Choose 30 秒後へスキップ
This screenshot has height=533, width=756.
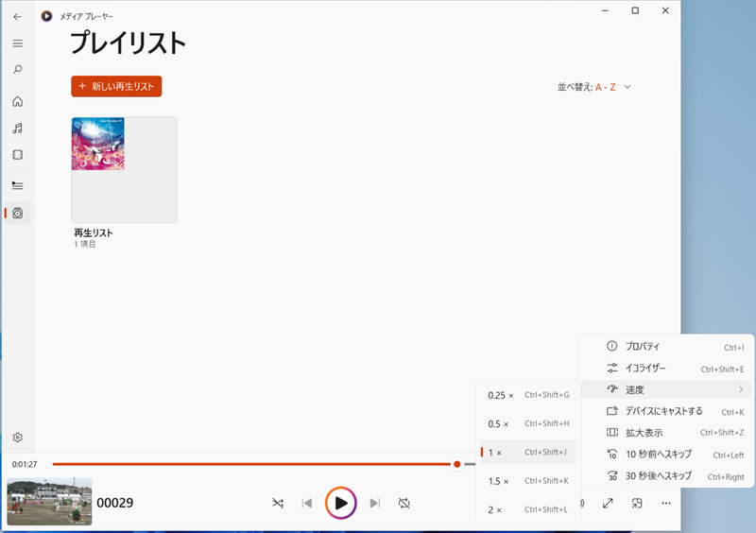click(x=667, y=476)
